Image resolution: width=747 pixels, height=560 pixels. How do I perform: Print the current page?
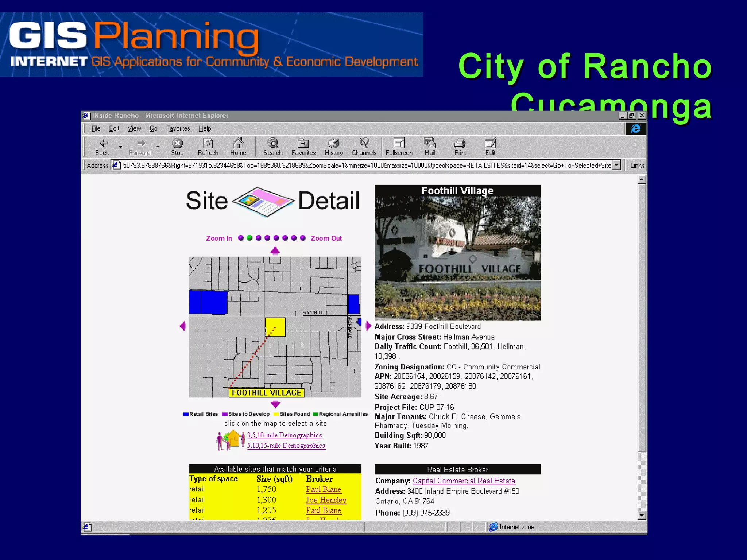(x=460, y=147)
